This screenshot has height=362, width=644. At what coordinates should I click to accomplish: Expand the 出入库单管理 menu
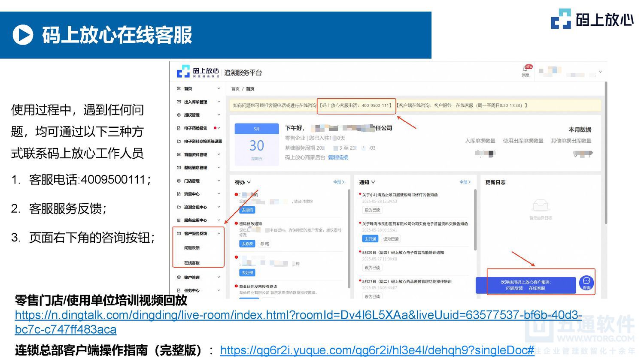(218, 102)
